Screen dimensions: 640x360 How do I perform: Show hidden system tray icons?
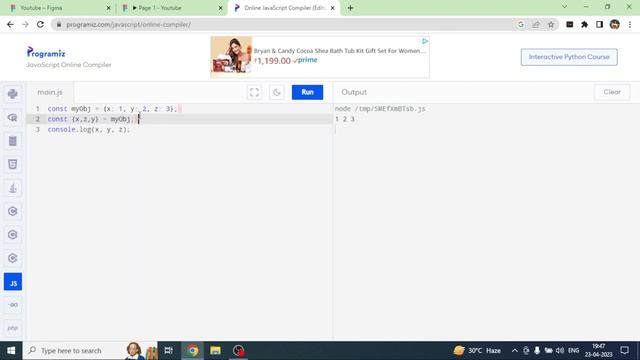[x=515, y=351]
